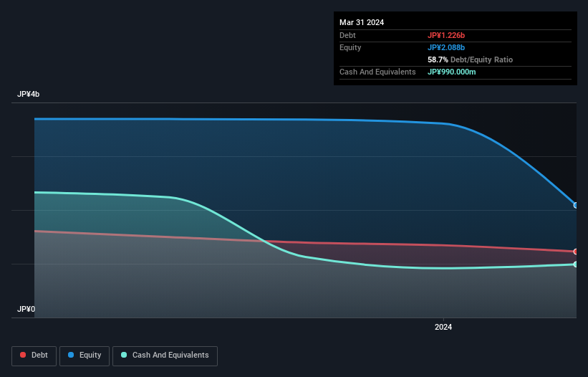Click the Debt value JP¥1.226b

446,35
